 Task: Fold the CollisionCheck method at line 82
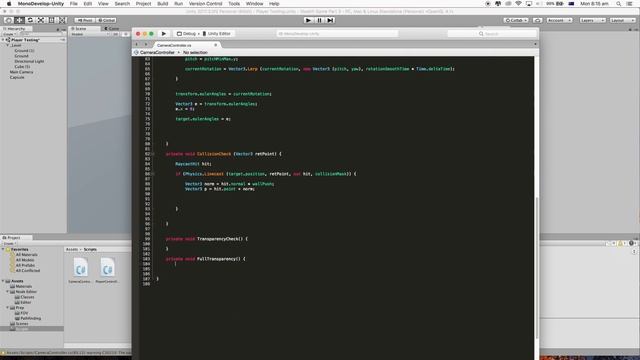point(153,154)
